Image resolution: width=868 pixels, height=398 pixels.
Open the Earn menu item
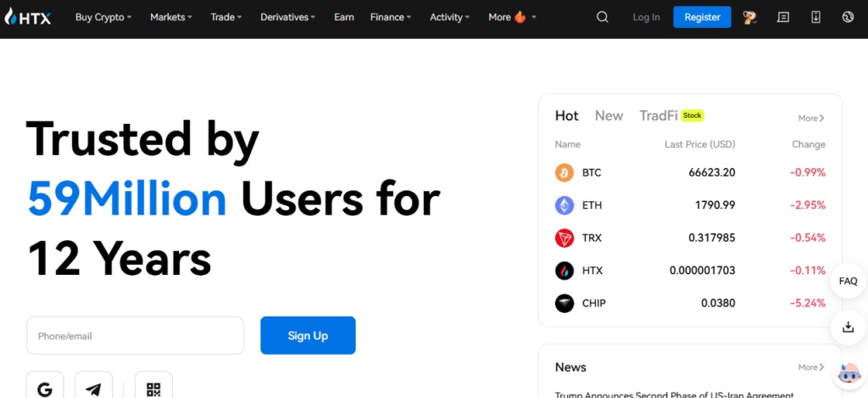click(x=344, y=17)
